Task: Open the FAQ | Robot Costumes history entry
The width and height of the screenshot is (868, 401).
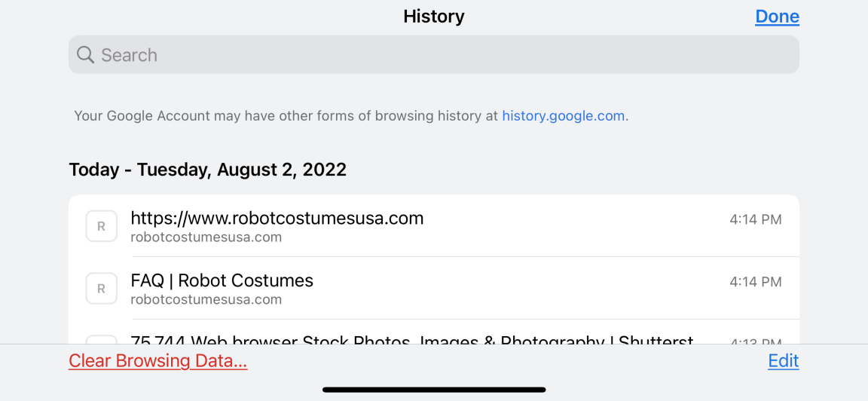Action: [222, 280]
